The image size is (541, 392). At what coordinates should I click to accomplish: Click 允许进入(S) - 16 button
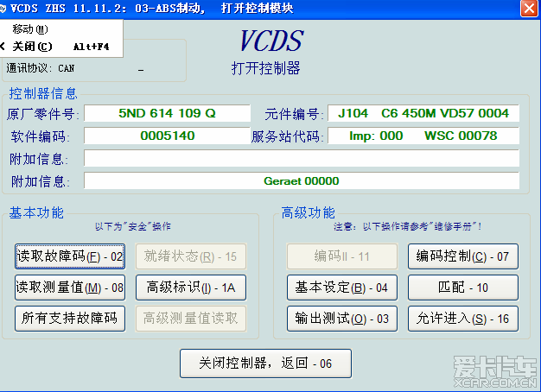pyautogui.click(x=463, y=319)
